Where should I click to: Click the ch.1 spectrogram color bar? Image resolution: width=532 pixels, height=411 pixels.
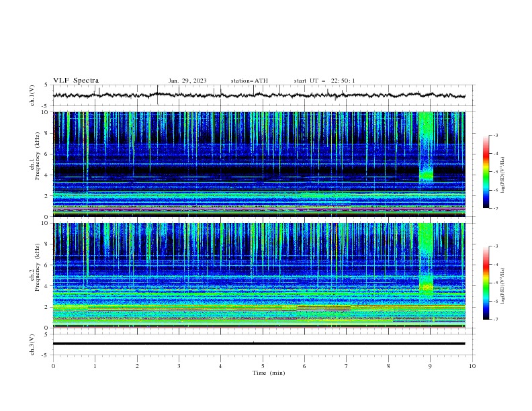click(486, 172)
